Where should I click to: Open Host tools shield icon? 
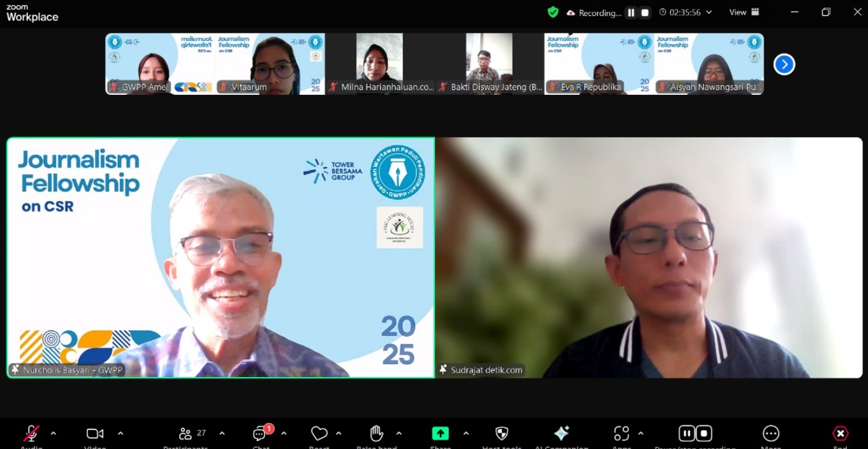(502, 433)
